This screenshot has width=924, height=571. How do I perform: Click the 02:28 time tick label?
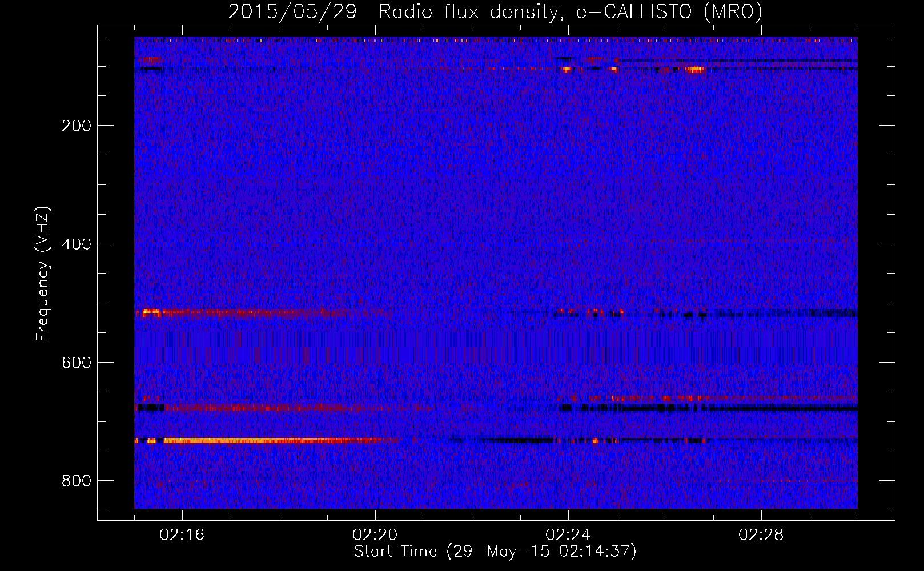click(761, 534)
